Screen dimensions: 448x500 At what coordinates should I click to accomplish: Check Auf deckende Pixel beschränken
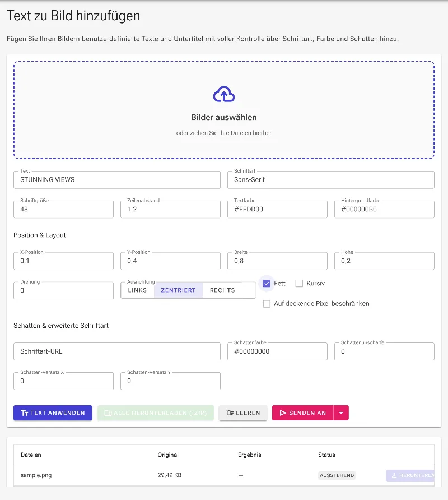click(x=267, y=304)
